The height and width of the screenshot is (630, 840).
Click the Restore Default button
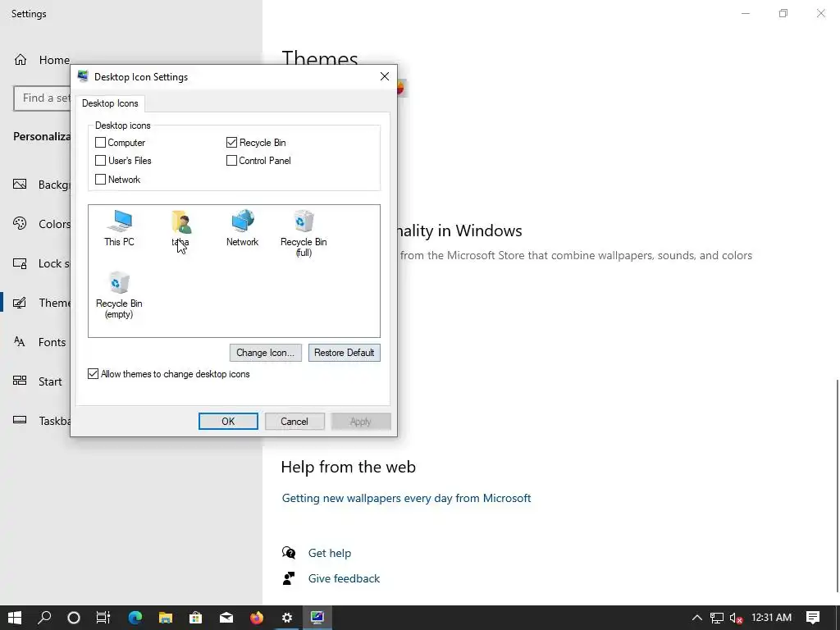tap(345, 353)
